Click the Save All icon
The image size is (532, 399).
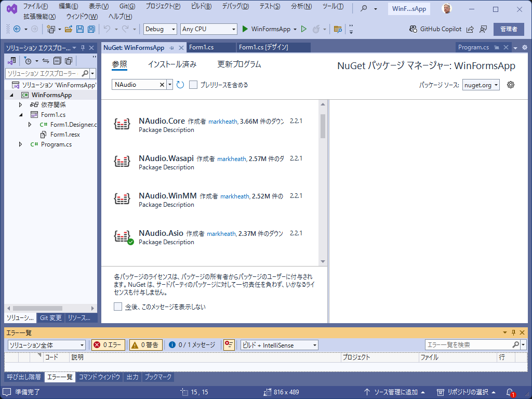click(x=91, y=29)
